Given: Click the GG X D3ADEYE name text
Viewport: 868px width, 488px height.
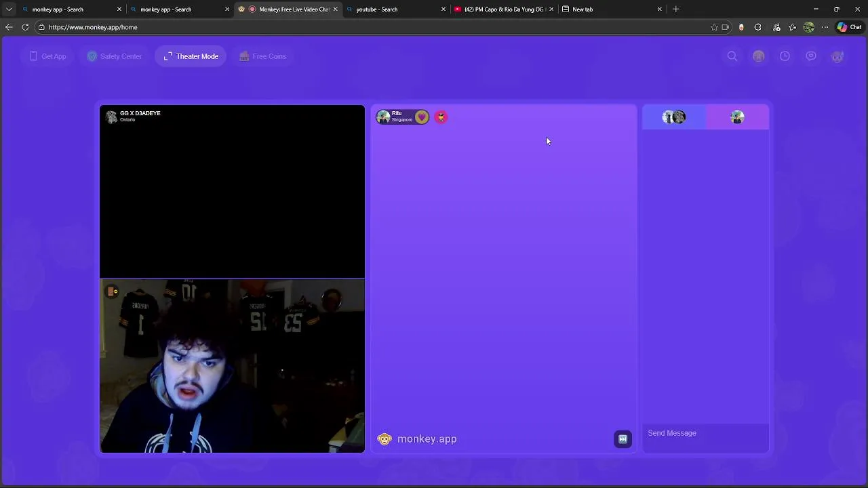Looking at the screenshot, I should [x=140, y=113].
